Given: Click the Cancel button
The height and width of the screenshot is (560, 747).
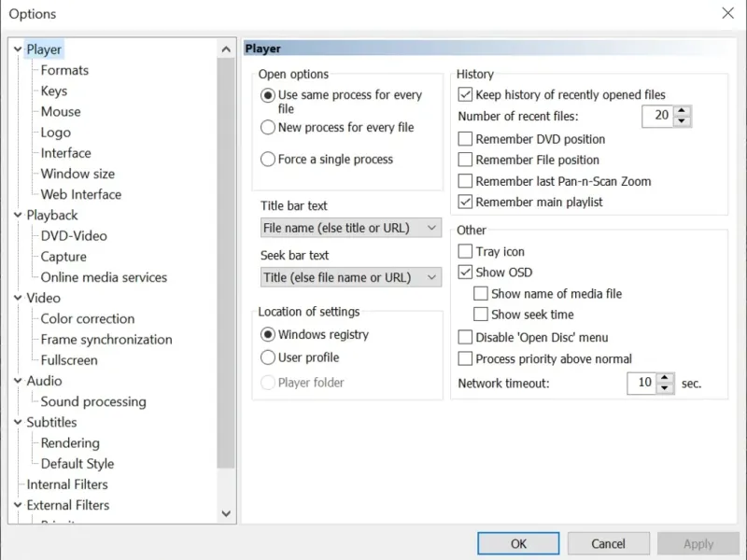Looking at the screenshot, I should [609, 544].
